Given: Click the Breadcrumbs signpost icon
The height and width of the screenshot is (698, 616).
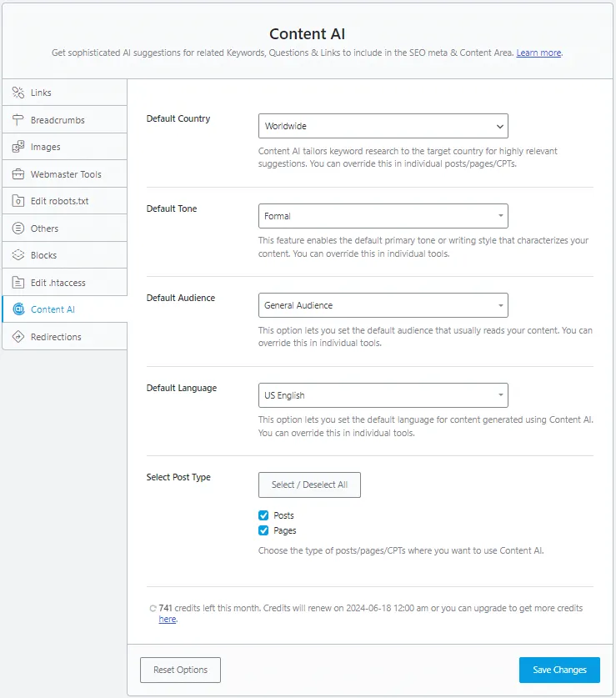Looking at the screenshot, I should (18, 120).
